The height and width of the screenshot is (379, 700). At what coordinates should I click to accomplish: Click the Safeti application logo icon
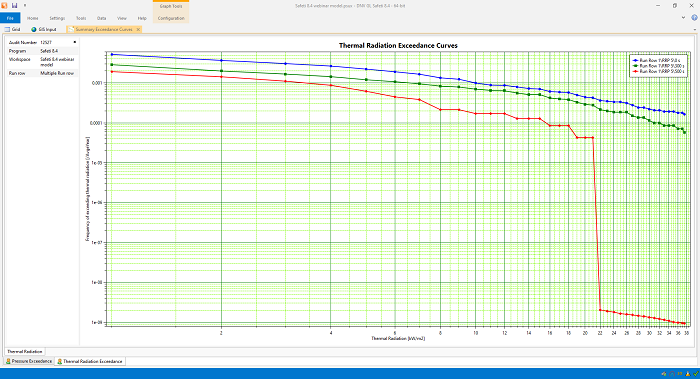coord(4,5)
